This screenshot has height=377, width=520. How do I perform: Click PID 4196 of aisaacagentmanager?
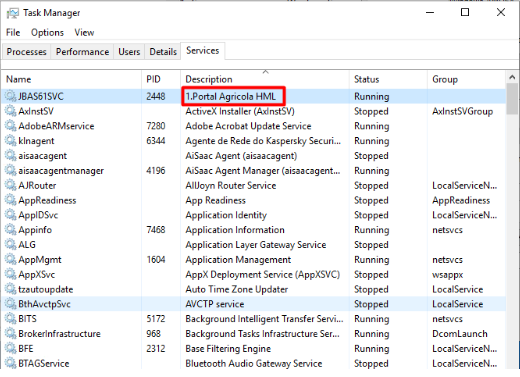click(156, 170)
